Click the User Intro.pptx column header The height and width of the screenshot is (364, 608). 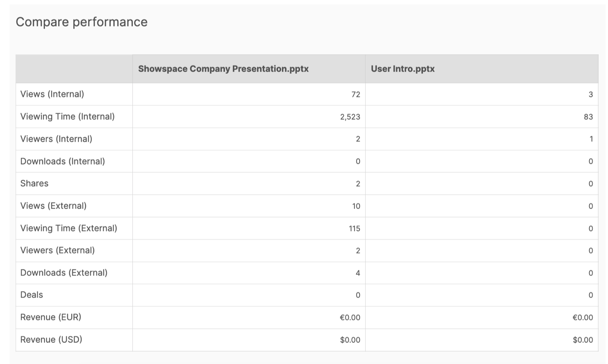click(401, 68)
